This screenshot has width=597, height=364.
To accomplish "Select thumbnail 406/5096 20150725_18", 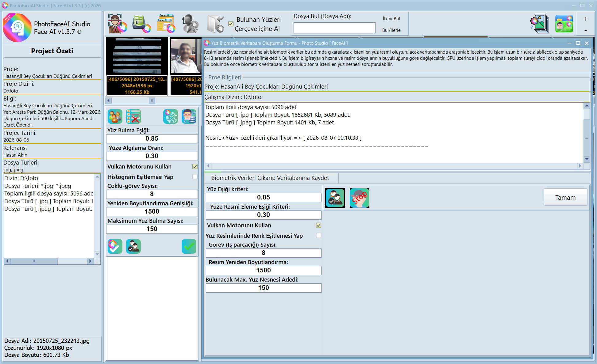I will 137,66.
